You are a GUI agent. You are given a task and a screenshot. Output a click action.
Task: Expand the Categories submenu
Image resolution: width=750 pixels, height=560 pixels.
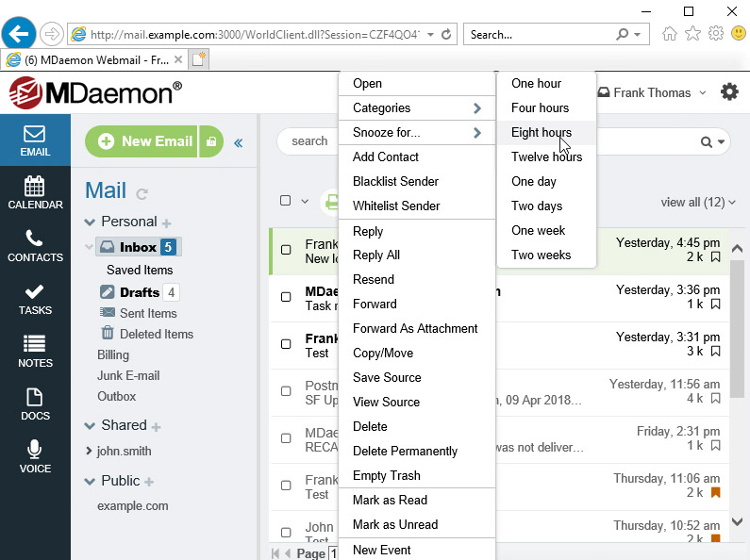point(417,108)
